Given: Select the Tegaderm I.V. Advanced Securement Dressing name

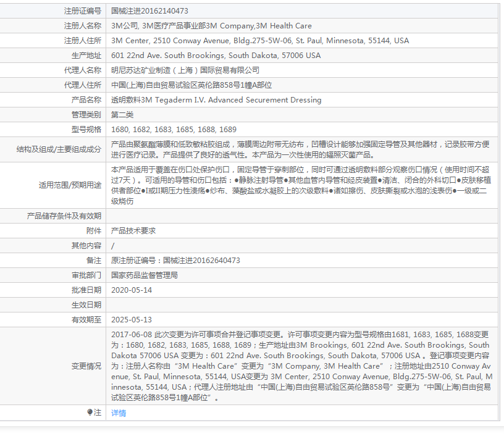Looking at the screenshot, I should coord(216,100).
